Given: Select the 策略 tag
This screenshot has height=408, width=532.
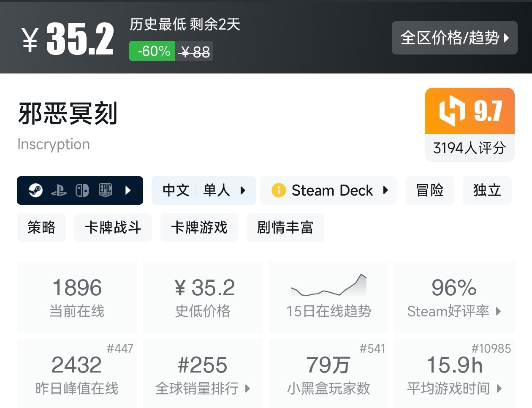Looking at the screenshot, I should (41, 228).
